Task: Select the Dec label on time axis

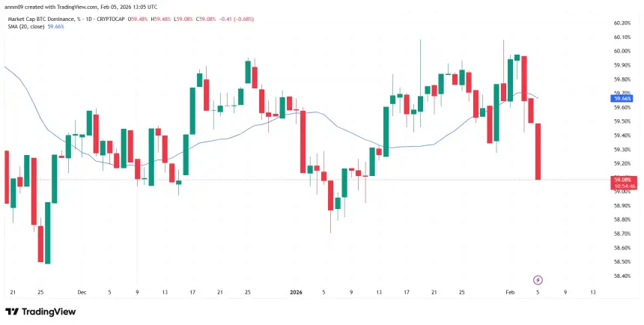Action: [x=82, y=292]
